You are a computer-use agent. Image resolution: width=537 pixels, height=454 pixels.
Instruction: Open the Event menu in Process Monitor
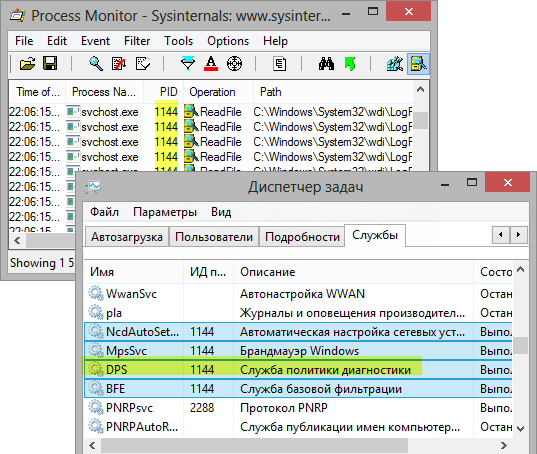pyautogui.click(x=95, y=41)
